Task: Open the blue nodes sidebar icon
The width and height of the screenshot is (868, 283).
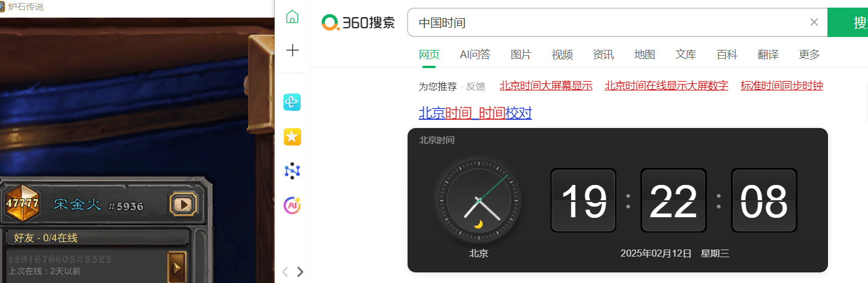Action: 292,171
